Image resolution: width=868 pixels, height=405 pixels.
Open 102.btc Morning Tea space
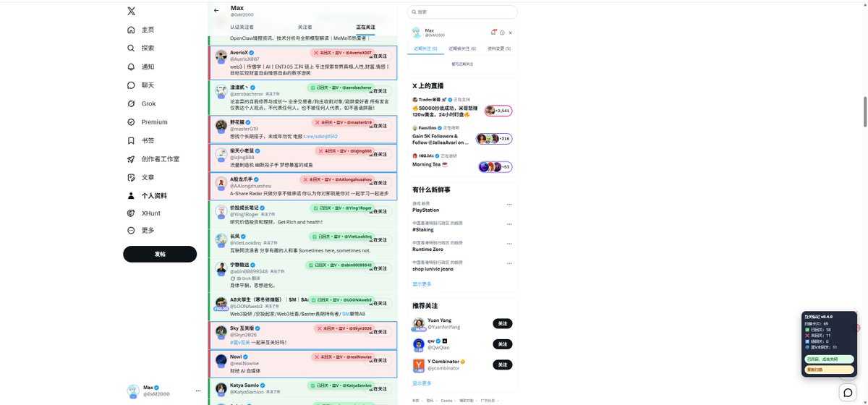point(463,162)
